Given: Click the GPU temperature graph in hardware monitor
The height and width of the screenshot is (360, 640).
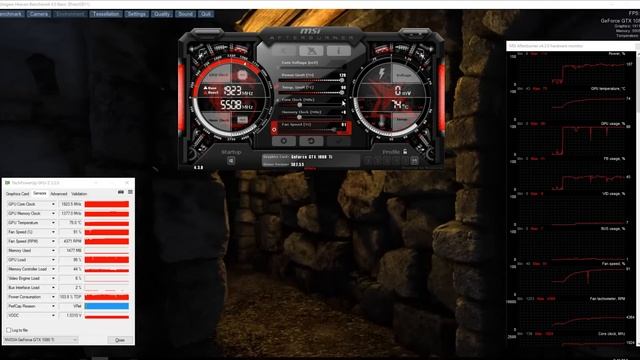Looking at the screenshot, I should [571, 106].
